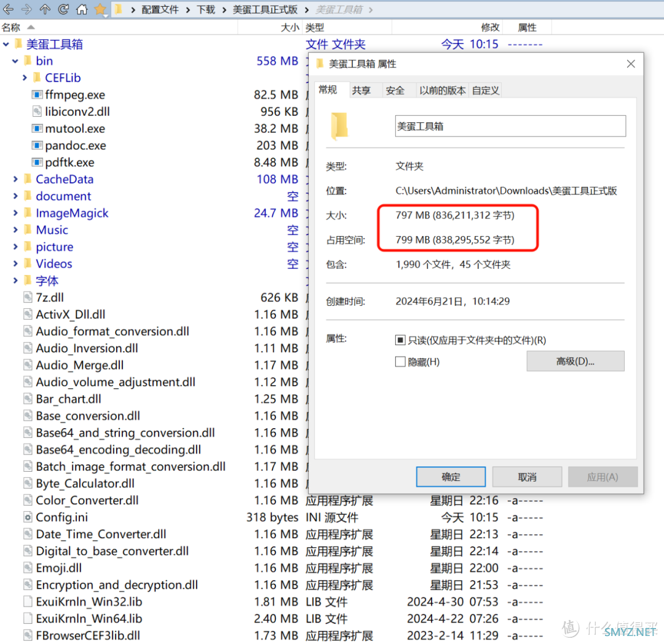The width and height of the screenshot is (664, 644).
Task: Sort by the 名称 column header
Action: [x=119, y=28]
